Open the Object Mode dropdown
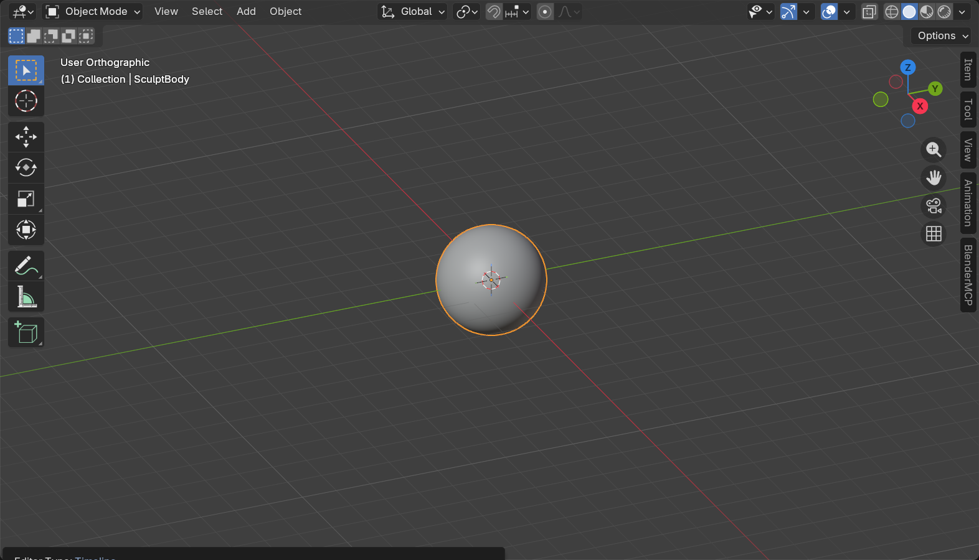The image size is (979, 560). (93, 12)
